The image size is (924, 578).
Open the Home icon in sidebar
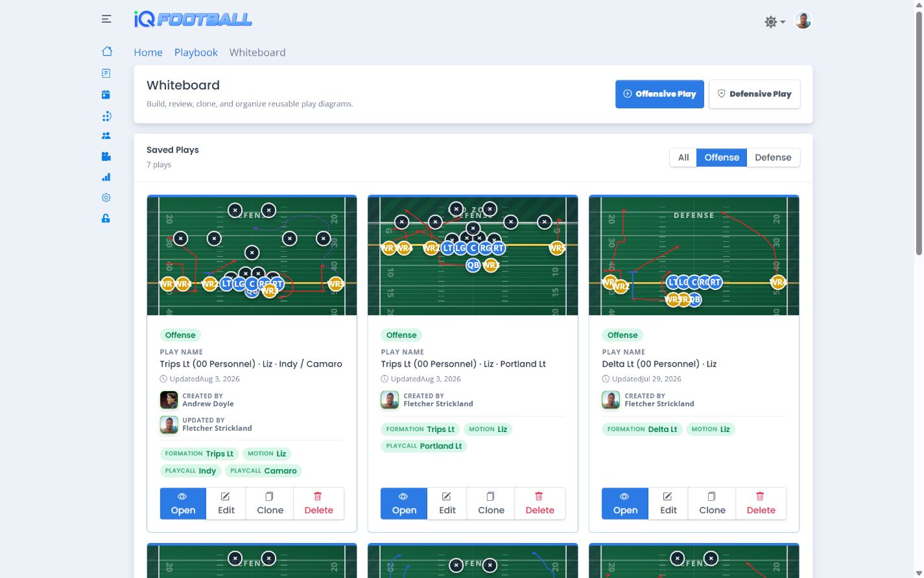click(107, 51)
